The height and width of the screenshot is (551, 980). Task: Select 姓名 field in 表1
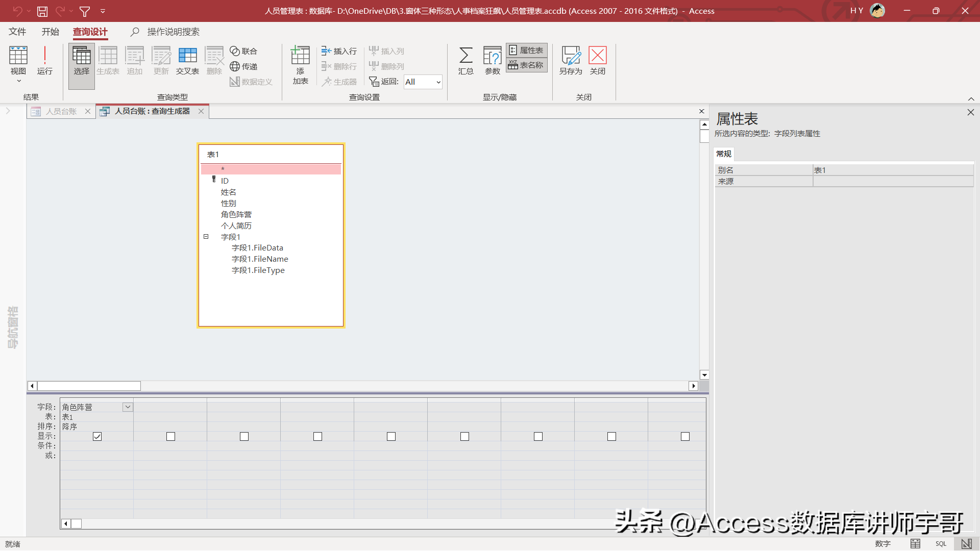point(228,192)
